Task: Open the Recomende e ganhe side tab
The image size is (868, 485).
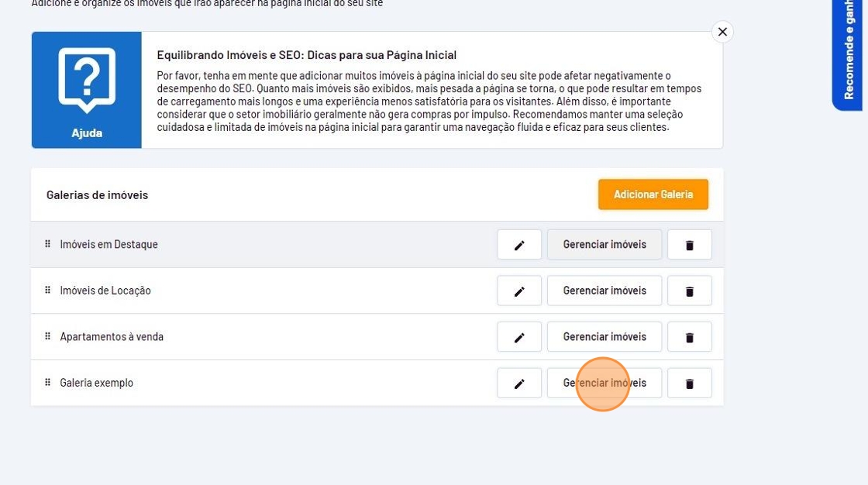Action: (849, 53)
